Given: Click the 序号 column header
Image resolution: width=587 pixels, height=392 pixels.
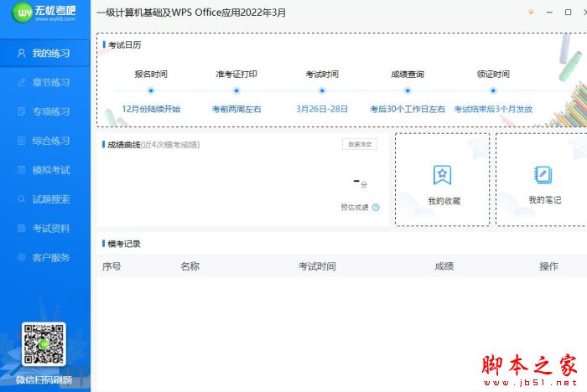Looking at the screenshot, I should coord(112,266).
